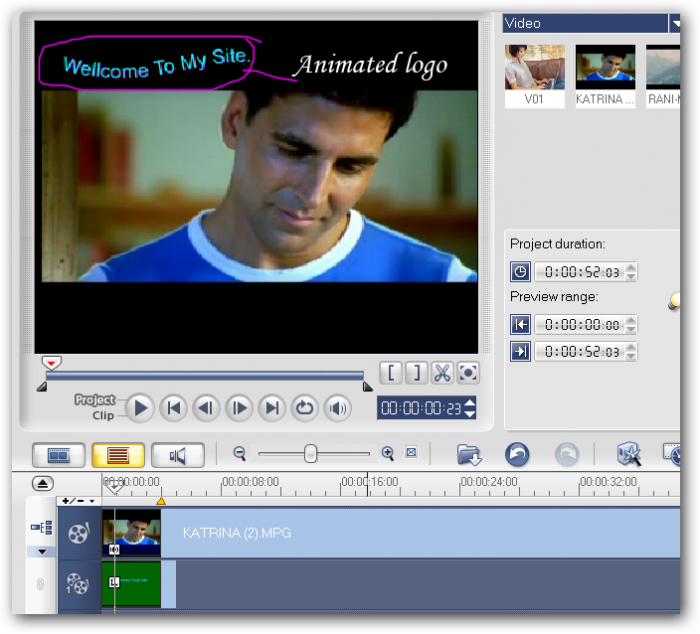Increase the Project duration value

631,267
